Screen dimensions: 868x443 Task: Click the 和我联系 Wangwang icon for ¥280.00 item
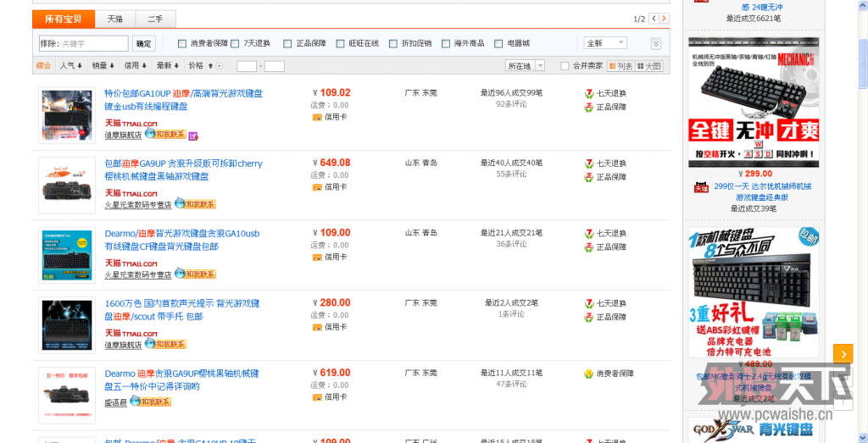pyautogui.click(x=165, y=343)
